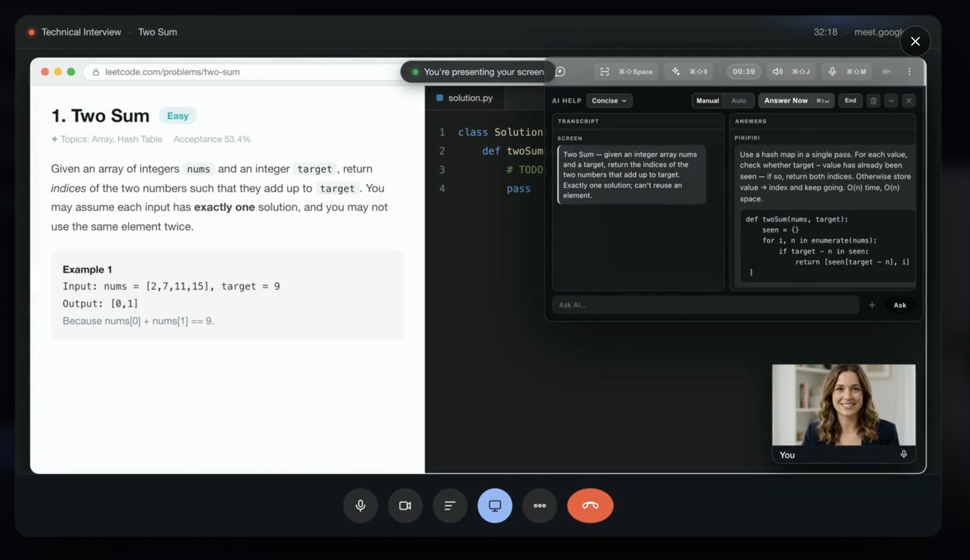970x560 pixels.
Task: Click the 00:39 session timer pill
Action: [744, 72]
